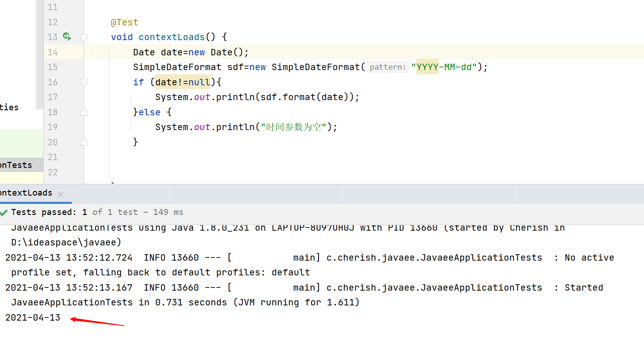Collapse the contextLoads method fold marker
Image resolution: width=644 pixels, height=340 pixels.
[84, 37]
